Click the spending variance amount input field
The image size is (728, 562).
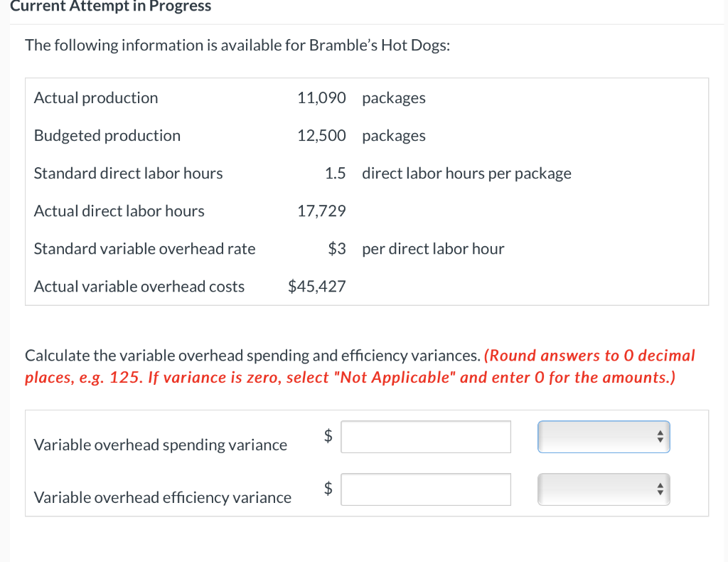[425, 437]
